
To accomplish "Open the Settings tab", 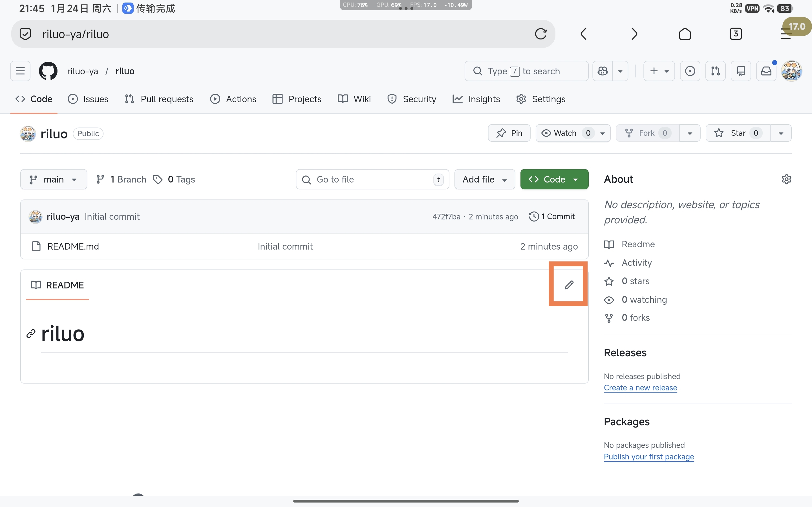I will (541, 99).
